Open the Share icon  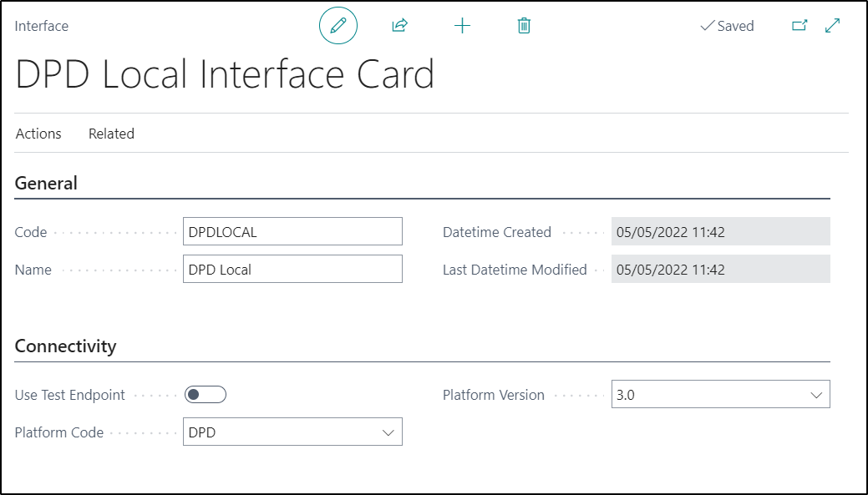(399, 25)
